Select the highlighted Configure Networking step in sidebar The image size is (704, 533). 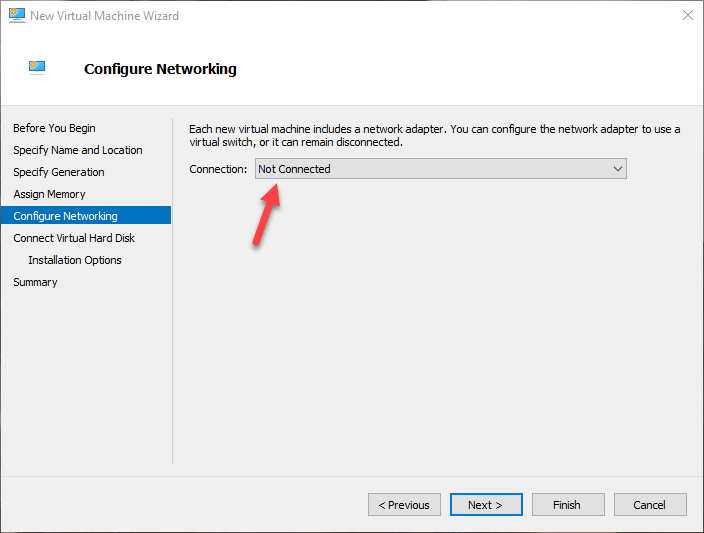point(65,216)
